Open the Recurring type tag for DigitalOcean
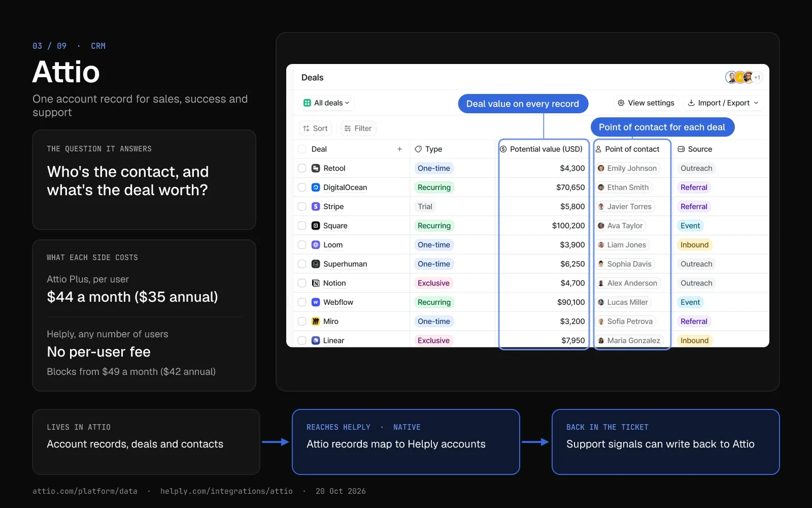Screen dimensions: 812x508 (x=434, y=187)
